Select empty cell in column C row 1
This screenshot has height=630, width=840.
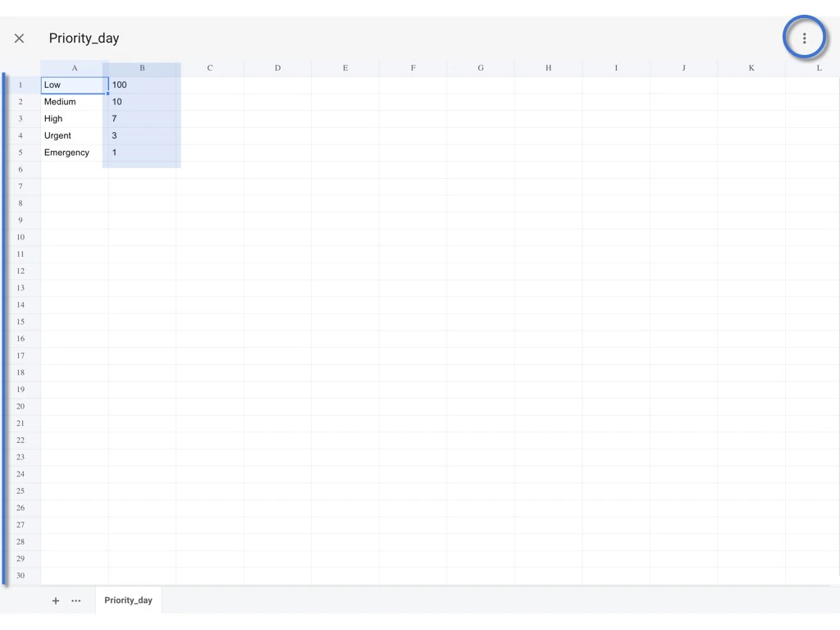pyautogui.click(x=209, y=84)
